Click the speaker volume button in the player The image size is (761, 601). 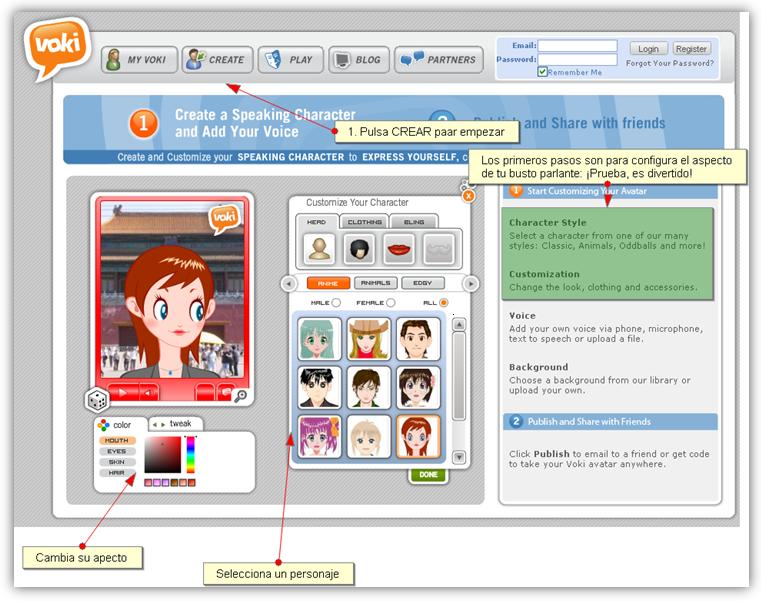(x=149, y=392)
